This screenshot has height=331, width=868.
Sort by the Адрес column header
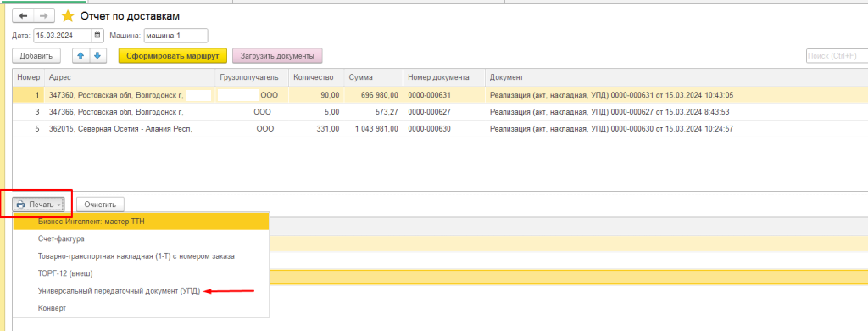point(130,77)
